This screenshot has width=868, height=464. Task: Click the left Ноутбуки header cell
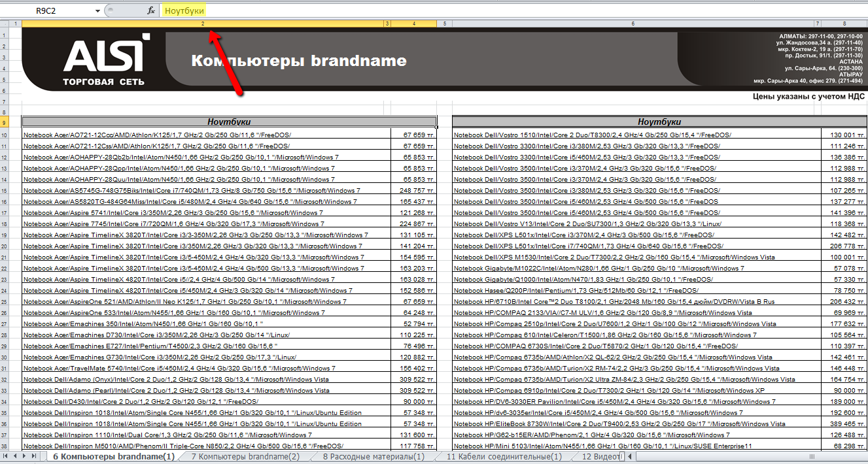pyautogui.click(x=229, y=122)
